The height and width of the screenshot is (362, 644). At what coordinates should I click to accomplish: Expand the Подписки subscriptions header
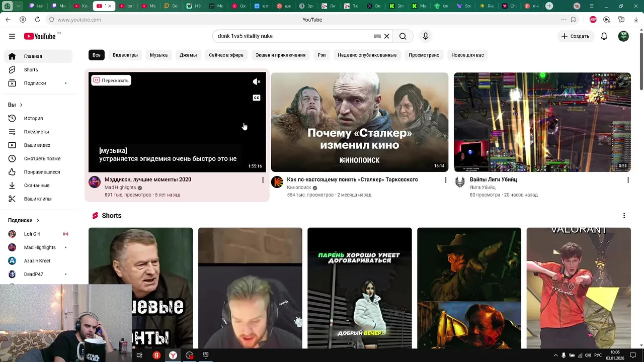coord(24,220)
